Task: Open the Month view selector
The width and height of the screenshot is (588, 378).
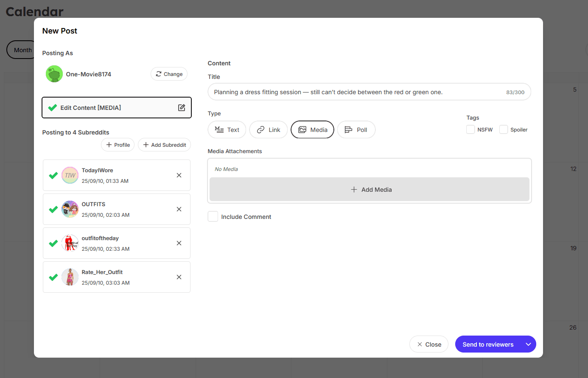Action: pyautogui.click(x=23, y=50)
